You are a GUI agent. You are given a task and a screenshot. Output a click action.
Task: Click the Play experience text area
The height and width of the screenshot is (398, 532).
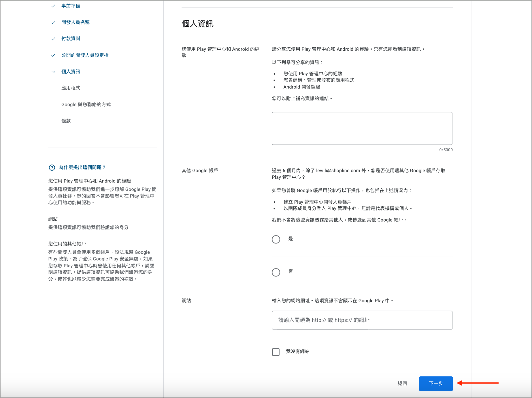click(362, 128)
